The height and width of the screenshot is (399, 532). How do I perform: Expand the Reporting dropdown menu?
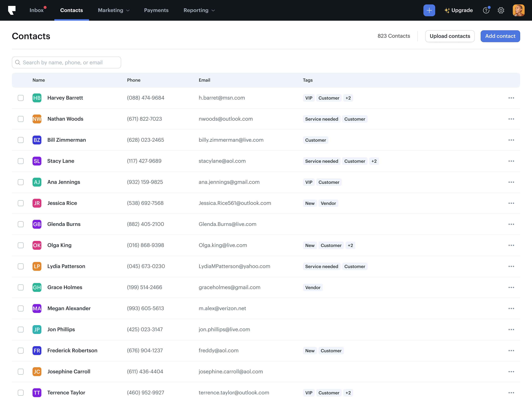pos(199,10)
